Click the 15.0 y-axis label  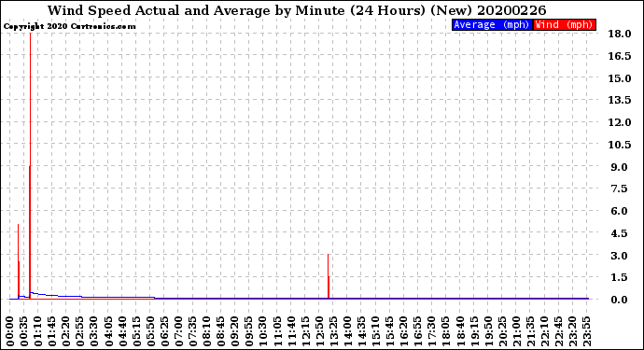(x=620, y=78)
